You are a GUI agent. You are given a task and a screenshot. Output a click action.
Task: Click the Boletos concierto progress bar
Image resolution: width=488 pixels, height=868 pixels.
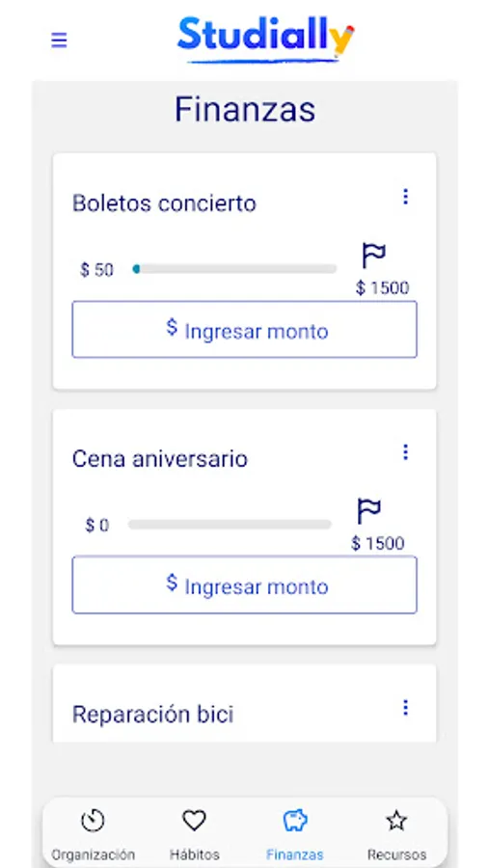[234, 269]
